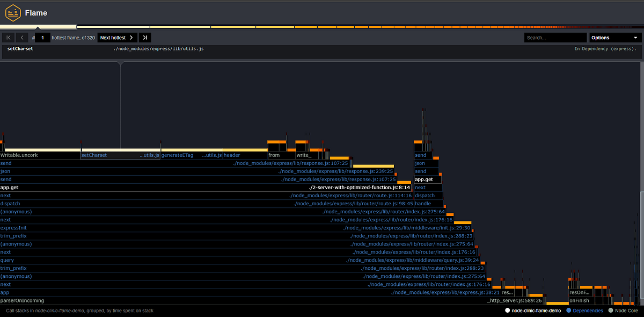644x317 pixels.
Task: Click the setCharset function name in info bar
Action: point(20,49)
